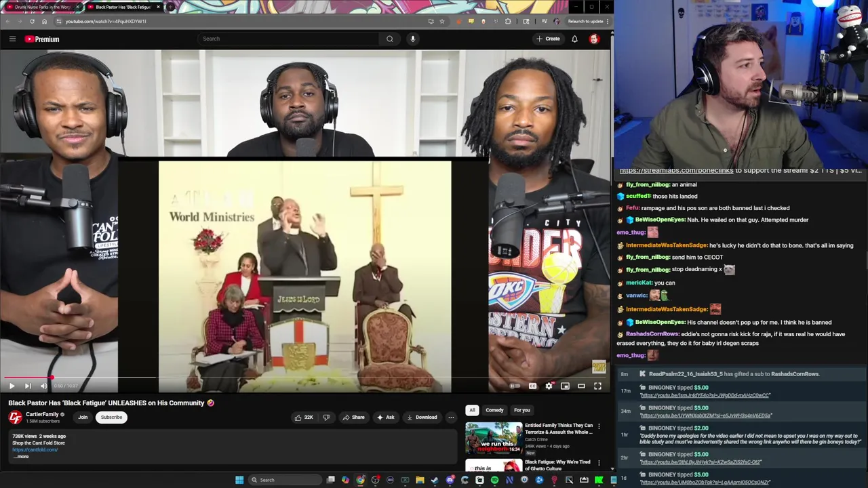This screenshot has width=868, height=488.
Task: Click the YouTube search magnifier button
Action: coord(389,39)
